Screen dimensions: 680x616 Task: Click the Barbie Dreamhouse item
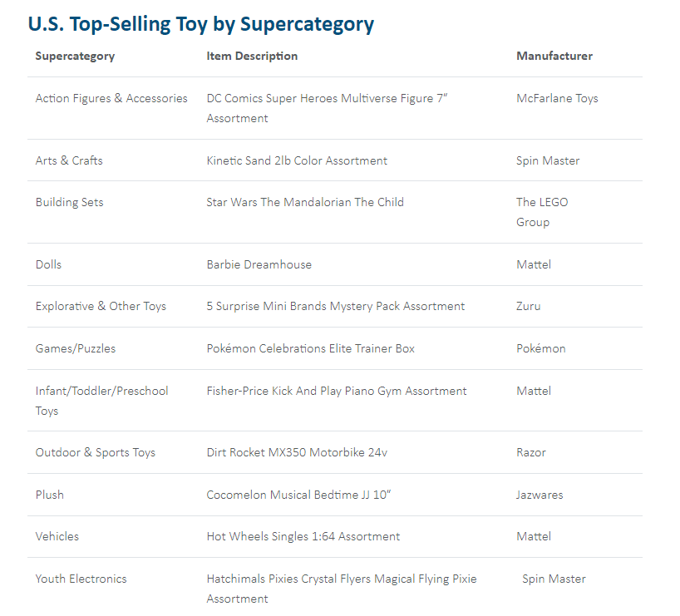pyautogui.click(x=259, y=264)
